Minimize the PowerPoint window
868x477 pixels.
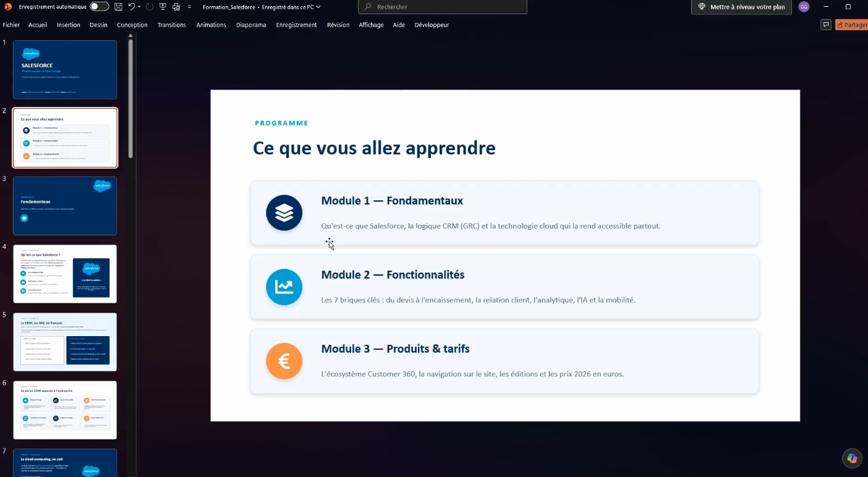pyautogui.click(x=825, y=7)
